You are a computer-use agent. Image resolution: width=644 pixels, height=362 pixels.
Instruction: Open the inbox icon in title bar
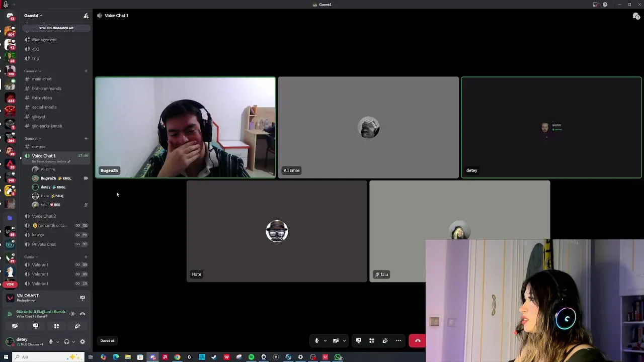click(595, 5)
